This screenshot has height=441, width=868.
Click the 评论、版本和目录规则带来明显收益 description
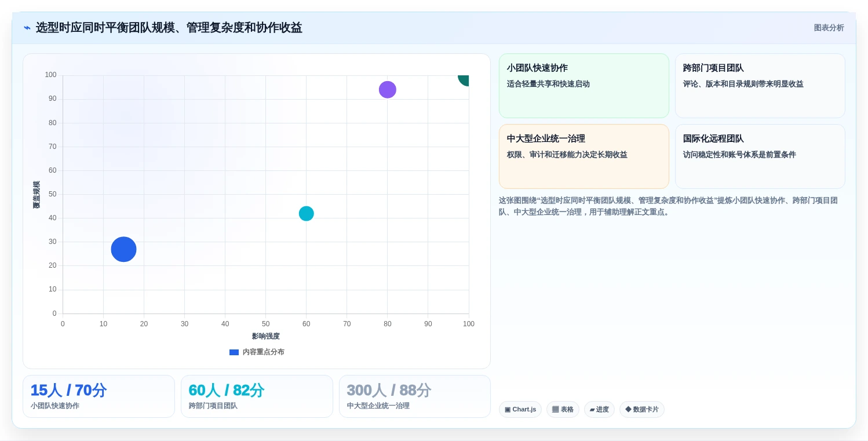pyautogui.click(x=743, y=84)
